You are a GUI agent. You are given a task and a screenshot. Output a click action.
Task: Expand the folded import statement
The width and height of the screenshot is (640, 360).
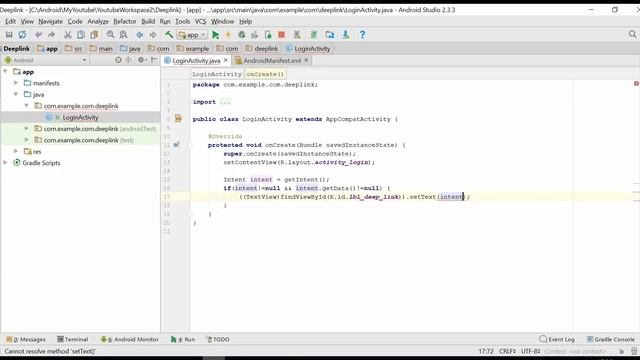pos(225,102)
